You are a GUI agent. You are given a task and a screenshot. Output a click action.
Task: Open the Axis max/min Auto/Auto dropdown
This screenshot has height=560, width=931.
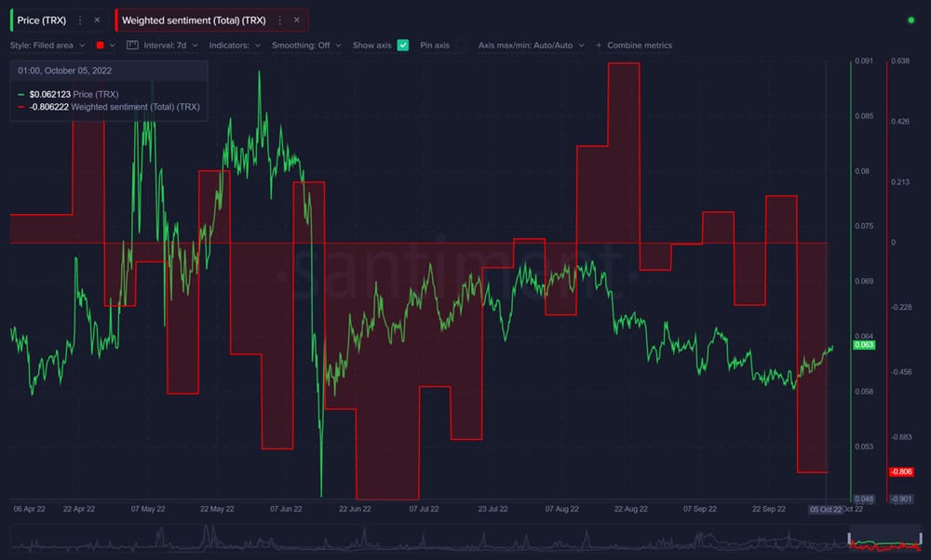[x=531, y=45]
